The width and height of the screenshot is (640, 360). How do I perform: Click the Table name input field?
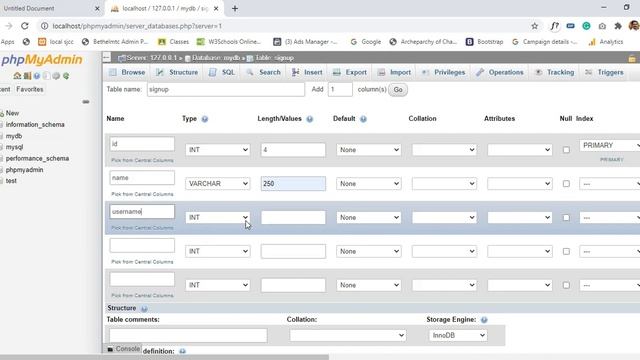coord(226,89)
